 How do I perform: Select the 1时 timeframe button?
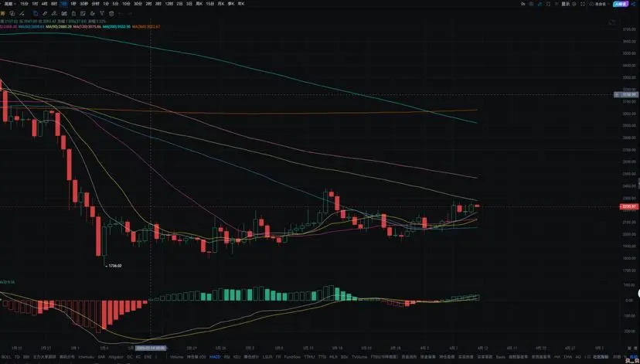click(x=35, y=4)
